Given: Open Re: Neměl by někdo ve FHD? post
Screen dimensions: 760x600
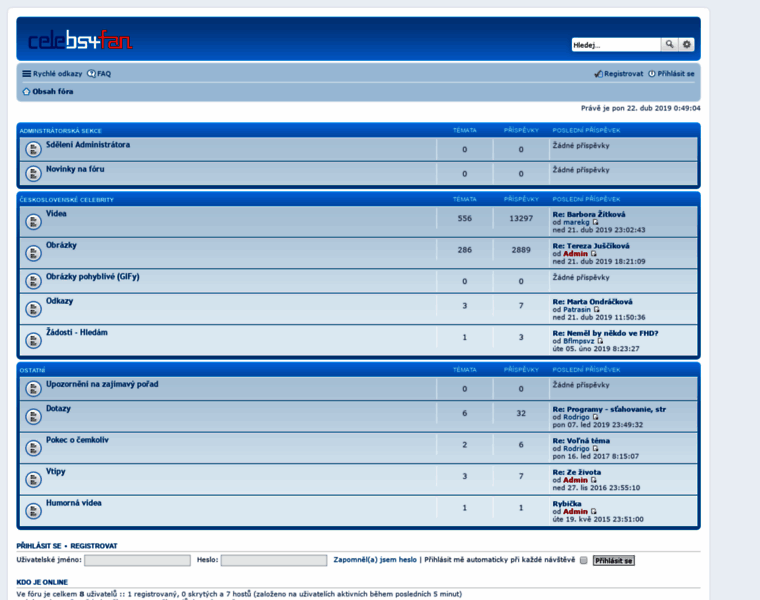Looking at the screenshot, I should pyautogui.click(x=605, y=333).
